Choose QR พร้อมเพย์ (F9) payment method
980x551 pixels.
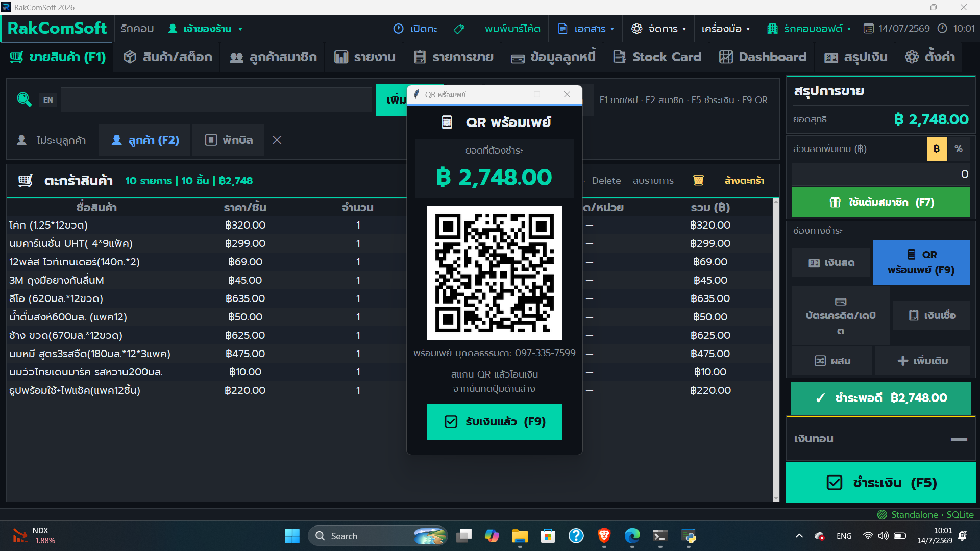click(921, 262)
